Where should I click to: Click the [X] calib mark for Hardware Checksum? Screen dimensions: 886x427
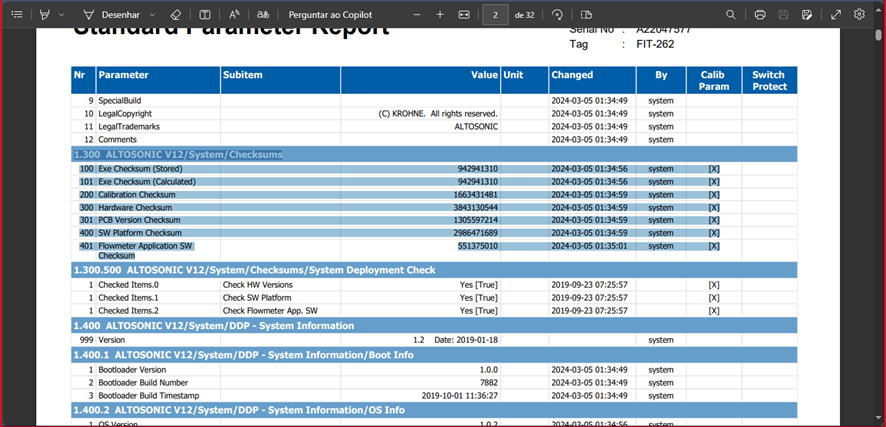point(714,207)
